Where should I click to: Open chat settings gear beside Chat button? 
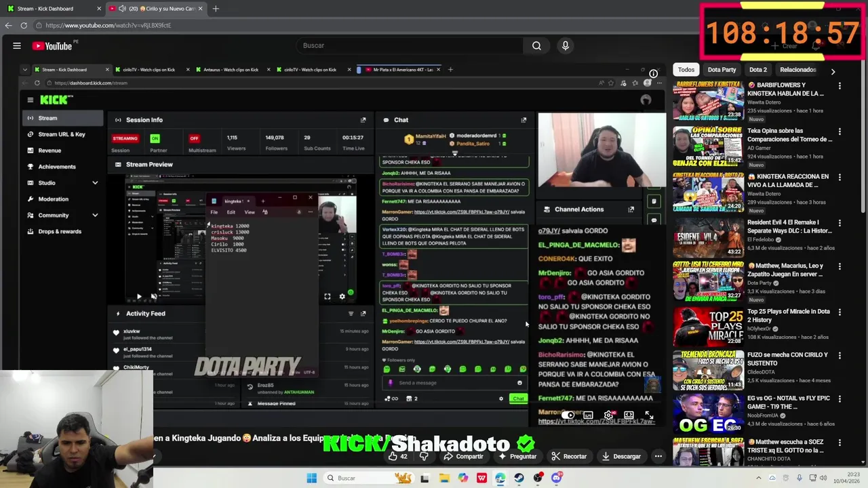click(501, 399)
